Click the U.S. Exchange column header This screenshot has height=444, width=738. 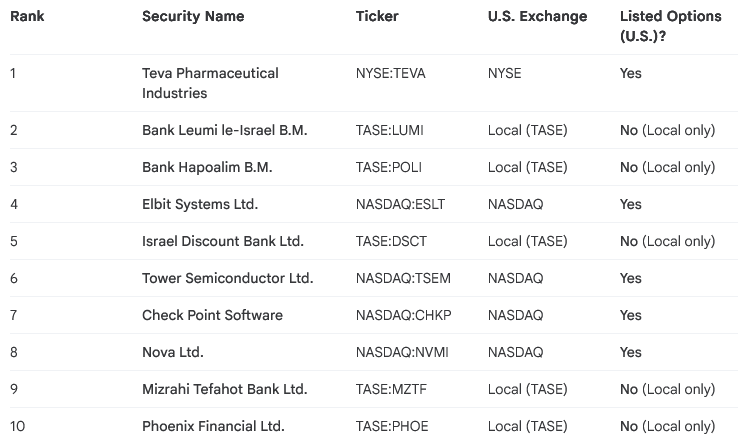(537, 17)
